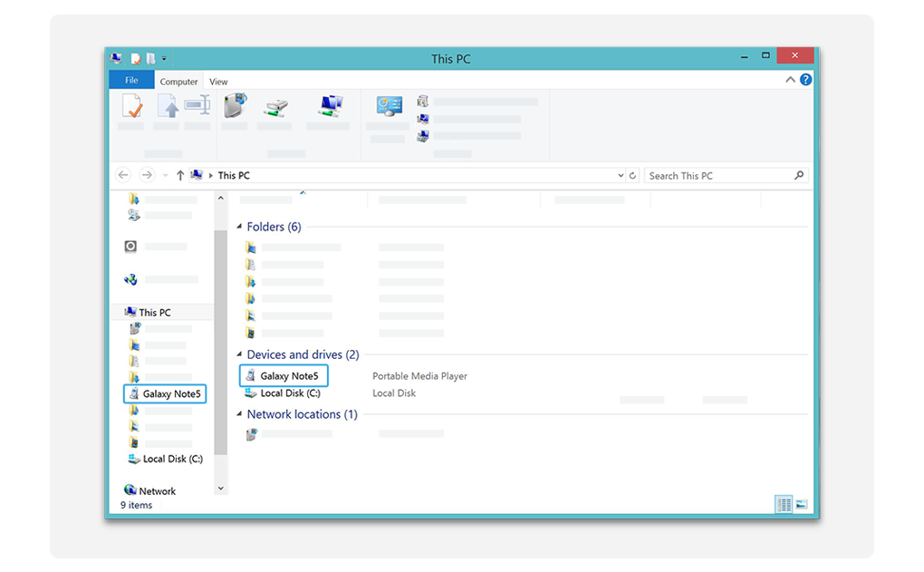Go back with the Back arrow button

point(123,175)
